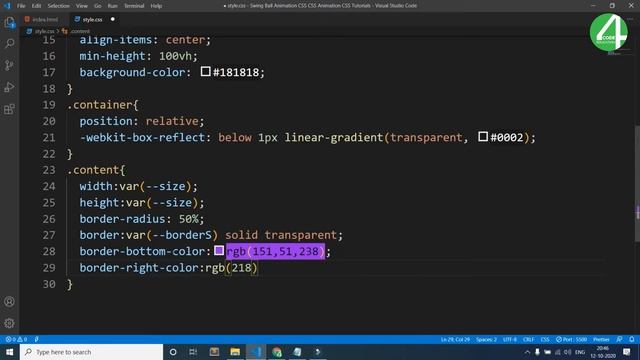Open the Terminal menu

134,6
